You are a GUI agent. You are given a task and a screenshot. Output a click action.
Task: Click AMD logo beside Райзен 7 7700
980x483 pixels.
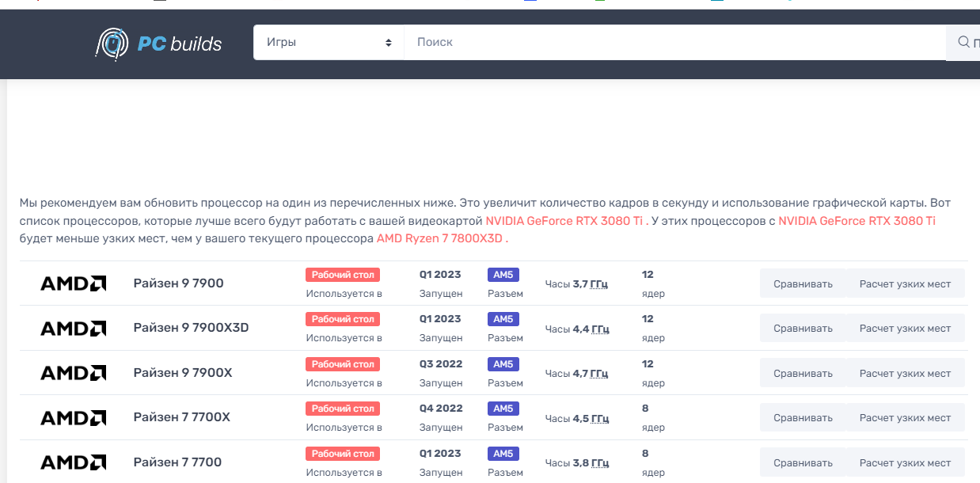(x=73, y=462)
